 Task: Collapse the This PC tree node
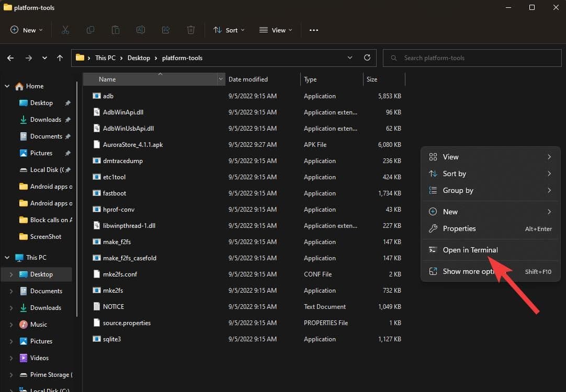[7, 258]
